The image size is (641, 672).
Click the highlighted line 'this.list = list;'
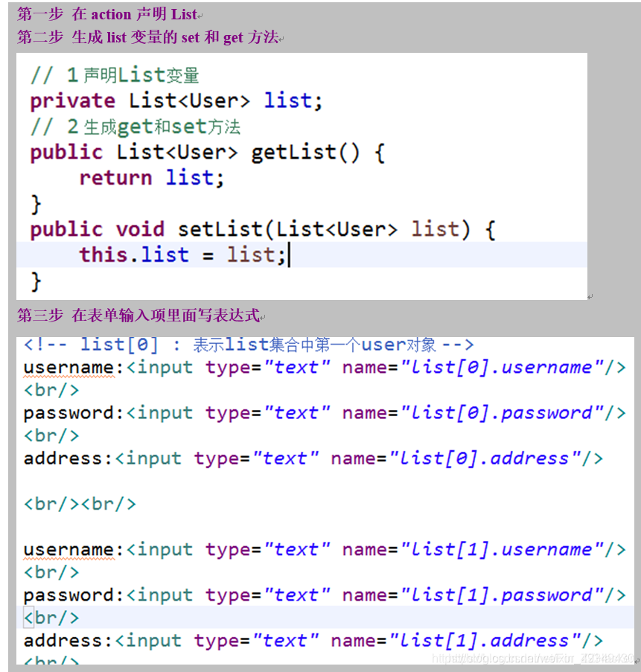(302, 255)
